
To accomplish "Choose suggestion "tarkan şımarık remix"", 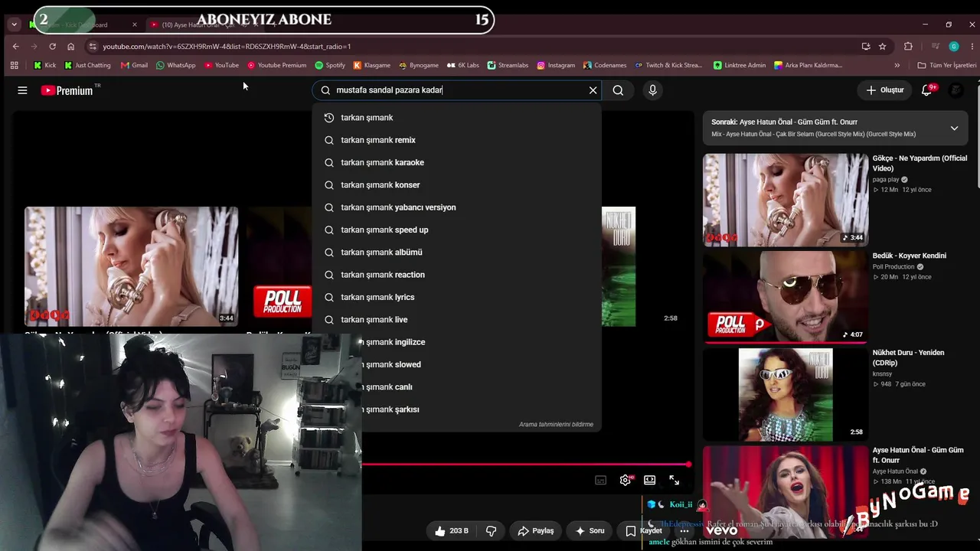I will pos(456,140).
